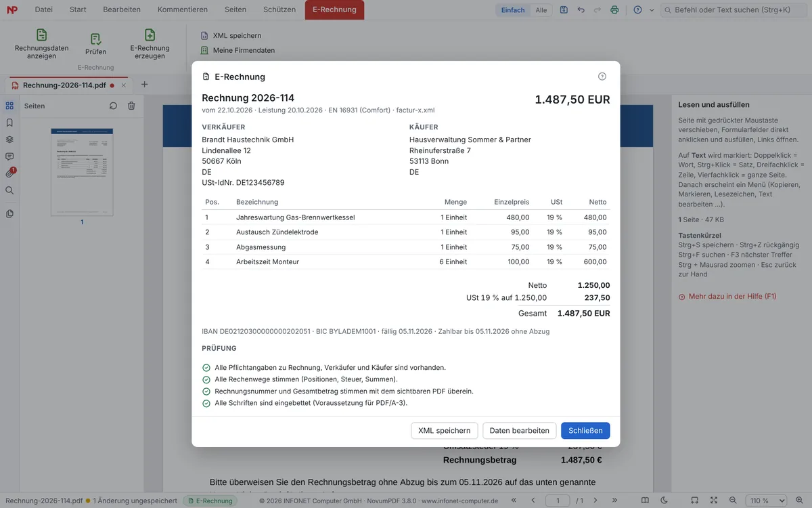Viewport: 812px width, 508px height.
Task: Switch to the Schützen tab
Action: pos(279,9)
